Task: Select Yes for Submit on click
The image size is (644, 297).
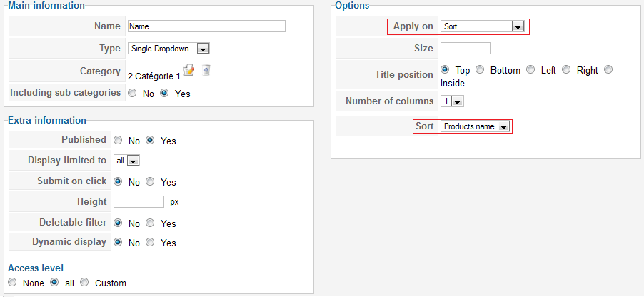Action: [x=150, y=181]
